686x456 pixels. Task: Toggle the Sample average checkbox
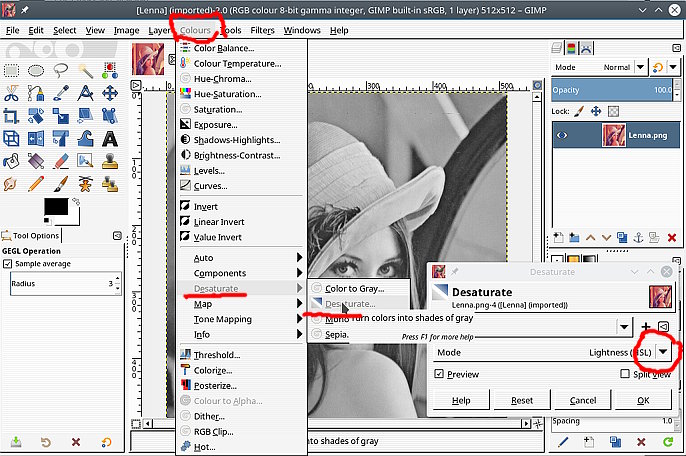[7, 264]
